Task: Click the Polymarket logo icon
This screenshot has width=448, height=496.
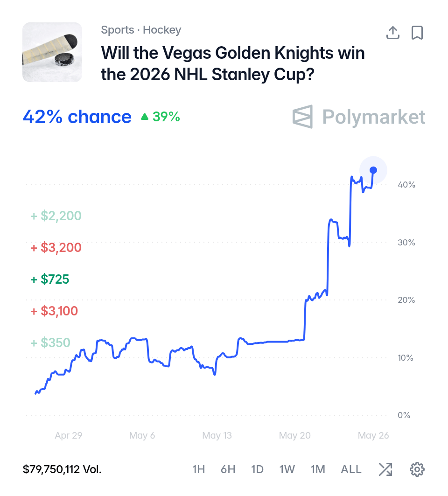Action: 303,117
